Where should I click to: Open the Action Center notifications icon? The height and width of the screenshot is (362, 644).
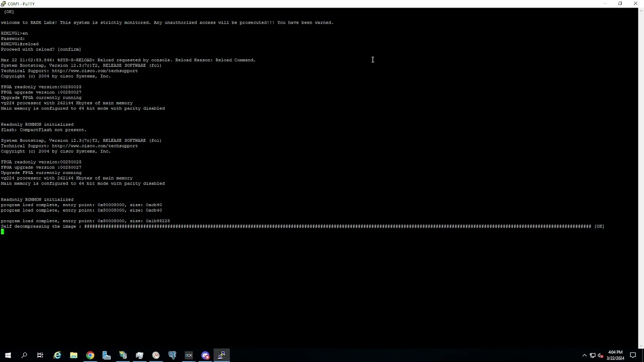633,355
